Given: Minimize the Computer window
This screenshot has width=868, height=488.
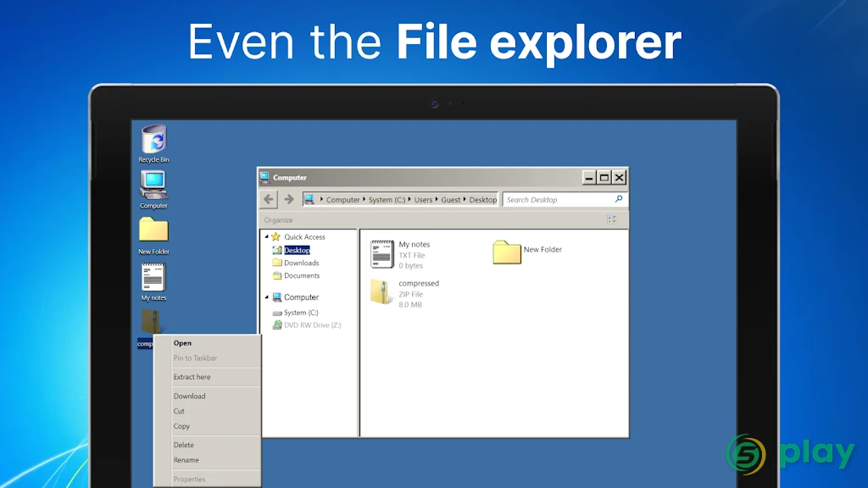Looking at the screenshot, I should (589, 177).
